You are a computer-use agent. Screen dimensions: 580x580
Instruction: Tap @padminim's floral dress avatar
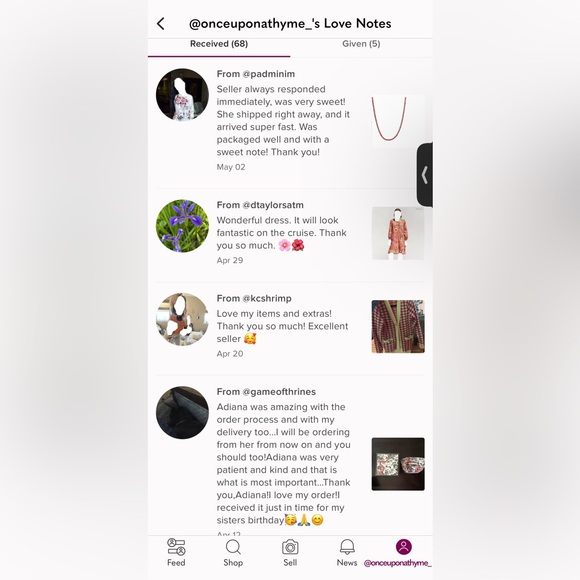(182, 95)
